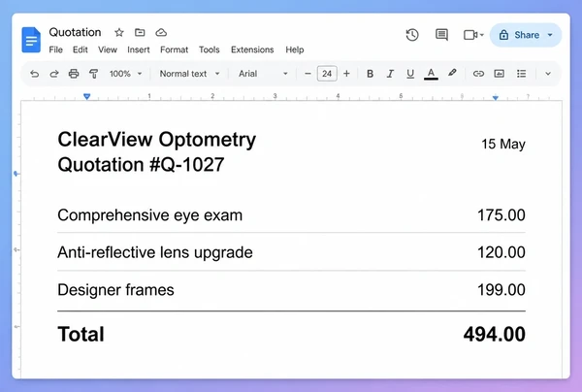The height and width of the screenshot is (392, 582).
Task: Toggle bold formatting
Action: (x=370, y=74)
